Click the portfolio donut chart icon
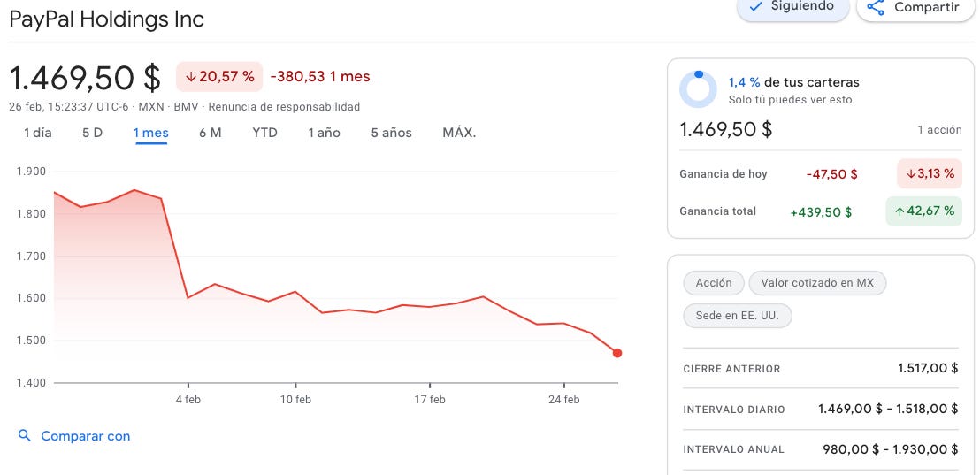This screenshot has width=980, height=475. [x=698, y=89]
